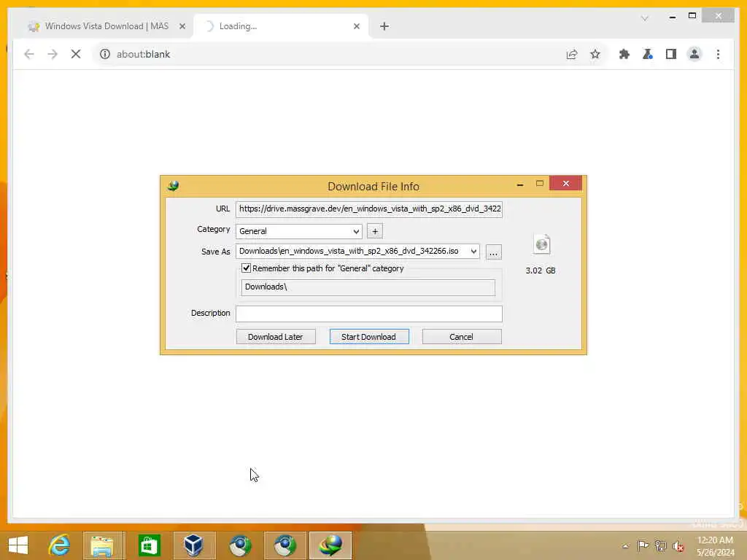
Task: Open a new browser tab
Action: (384, 26)
